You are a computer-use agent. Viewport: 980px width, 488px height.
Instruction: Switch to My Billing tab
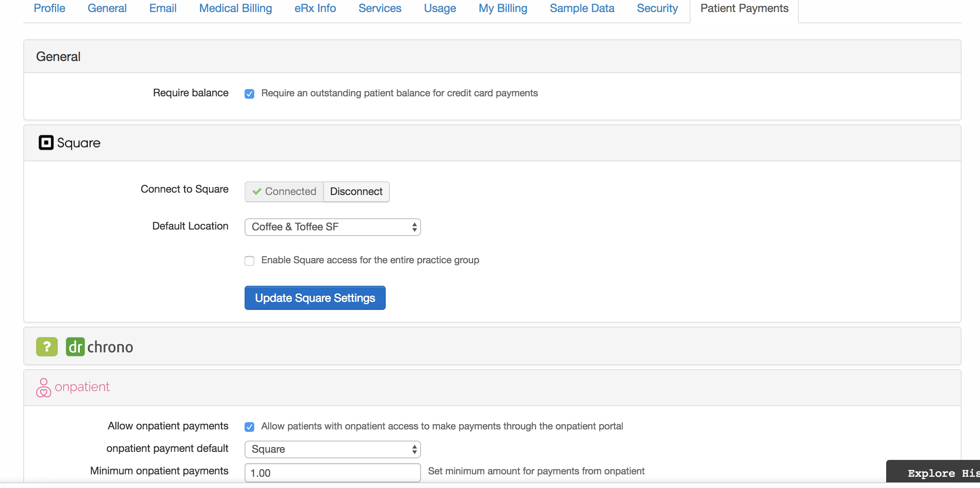[503, 8]
